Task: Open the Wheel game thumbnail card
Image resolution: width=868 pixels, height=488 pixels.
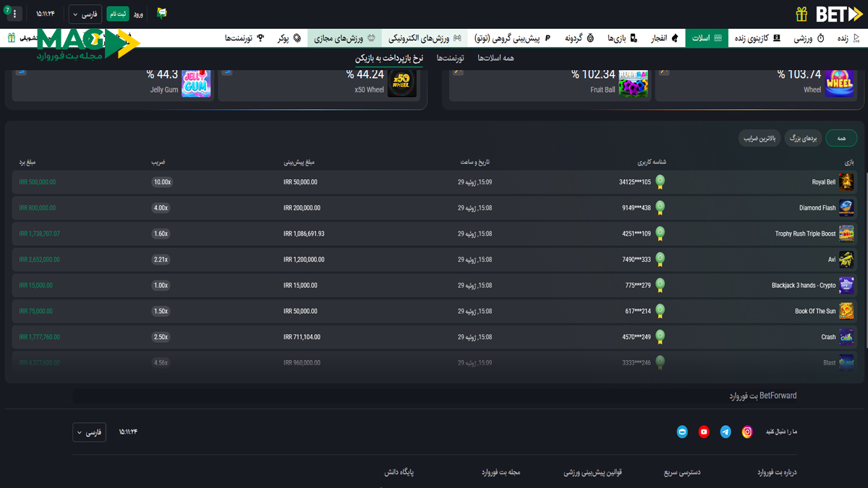Action: pyautogui.click(x=840, y=82)
